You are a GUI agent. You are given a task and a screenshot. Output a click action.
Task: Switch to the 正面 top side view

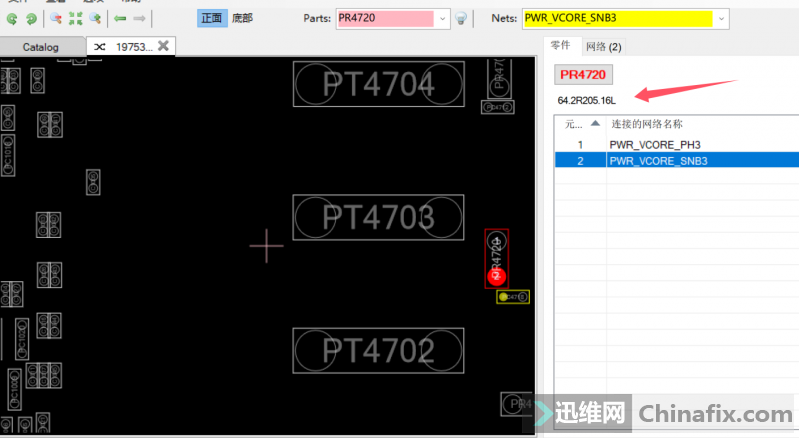pyautogui.click(x=212, y=18)
